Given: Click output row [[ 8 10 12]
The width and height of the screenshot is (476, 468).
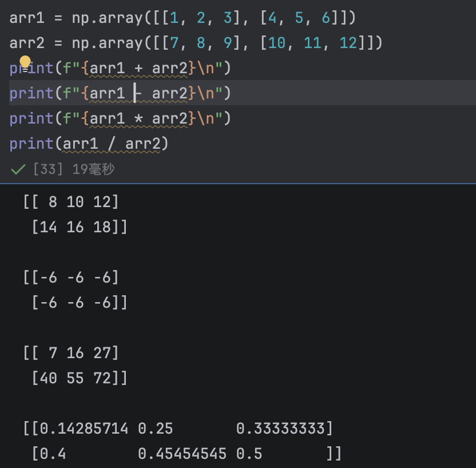Looking at the screenshot, I should pyautogui.click(x=71, y=202).
